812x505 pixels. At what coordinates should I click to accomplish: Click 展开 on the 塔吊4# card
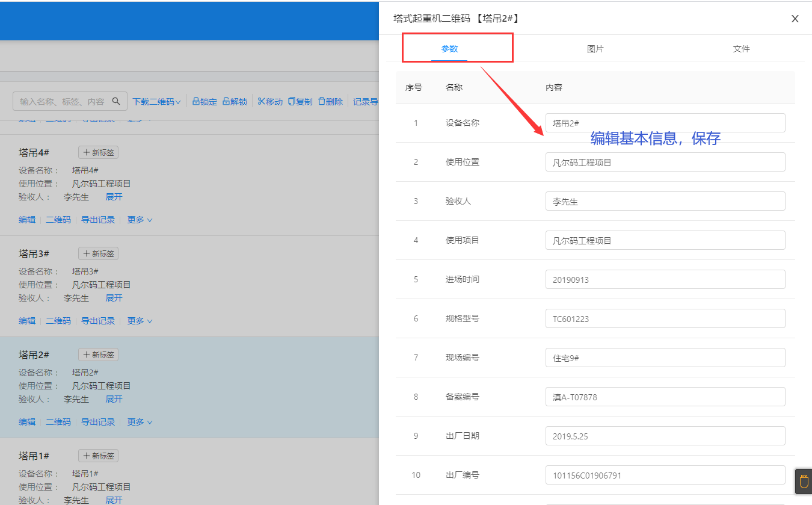pyautogui.click(x=114, y=196)
